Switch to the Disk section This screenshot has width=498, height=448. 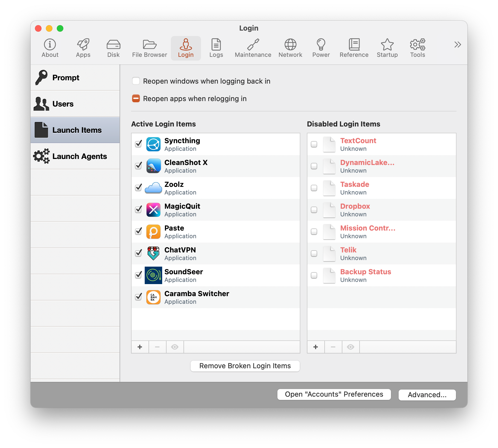click(x=114, y=48)
